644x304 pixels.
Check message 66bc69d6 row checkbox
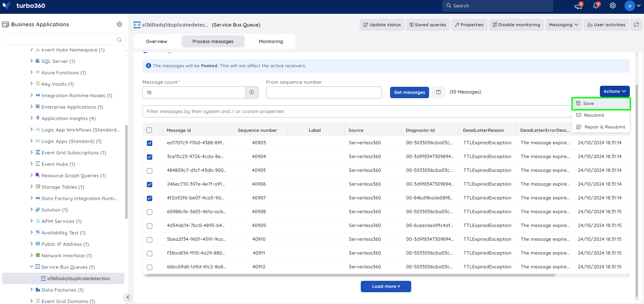click(x=150, y=267)
